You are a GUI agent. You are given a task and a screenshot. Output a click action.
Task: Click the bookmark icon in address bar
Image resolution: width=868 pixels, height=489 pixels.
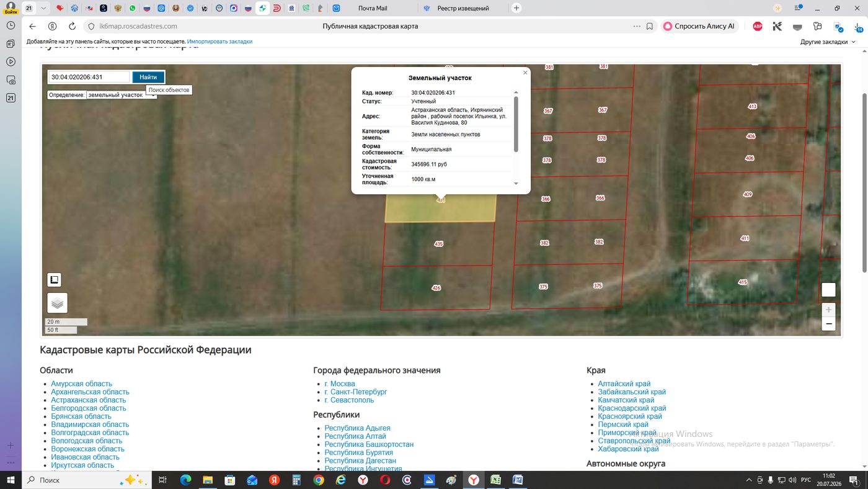point(650,26)
